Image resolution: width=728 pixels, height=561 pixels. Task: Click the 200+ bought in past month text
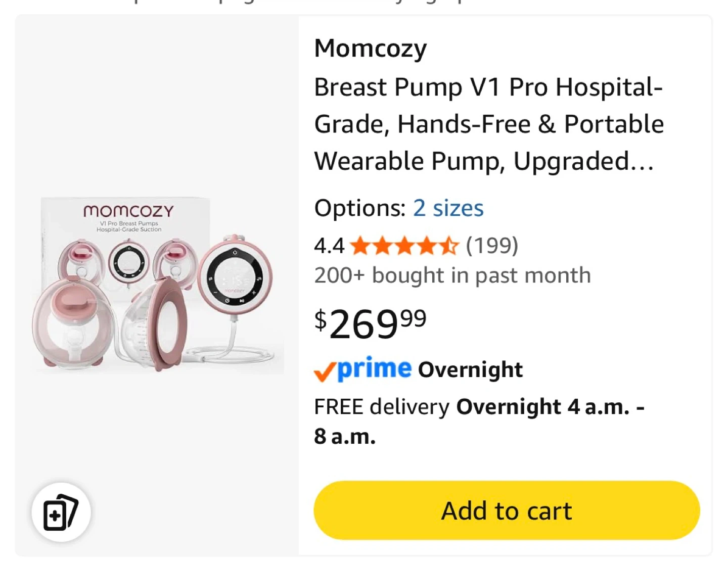(452, 276)
